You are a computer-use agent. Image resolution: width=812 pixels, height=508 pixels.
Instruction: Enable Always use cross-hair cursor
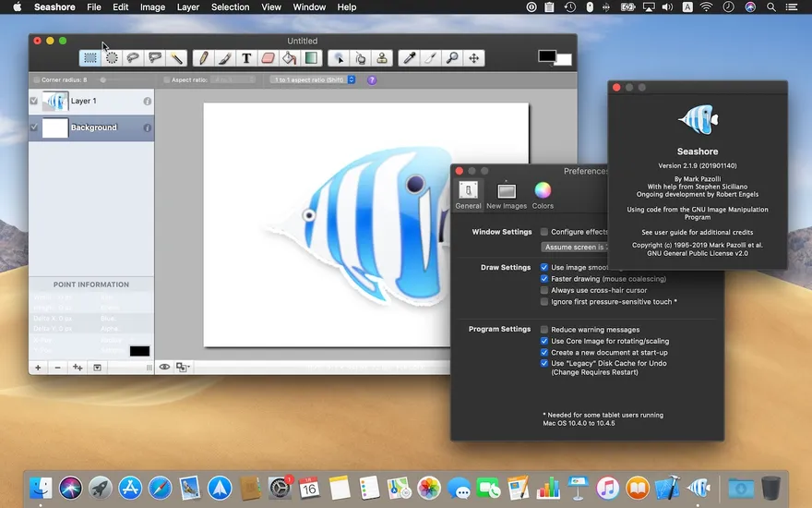point(544,290)
